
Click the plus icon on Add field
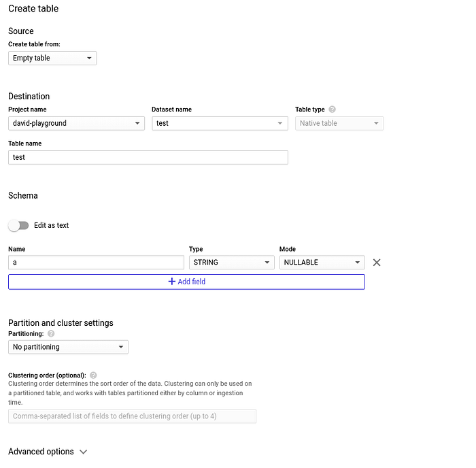pos(171,282)
